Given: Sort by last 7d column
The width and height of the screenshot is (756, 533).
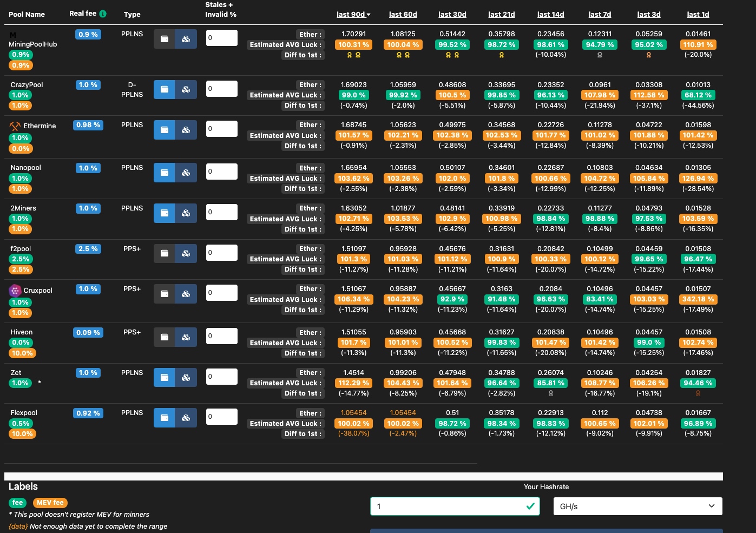Looking at the screenshot, I should point(600,14).
